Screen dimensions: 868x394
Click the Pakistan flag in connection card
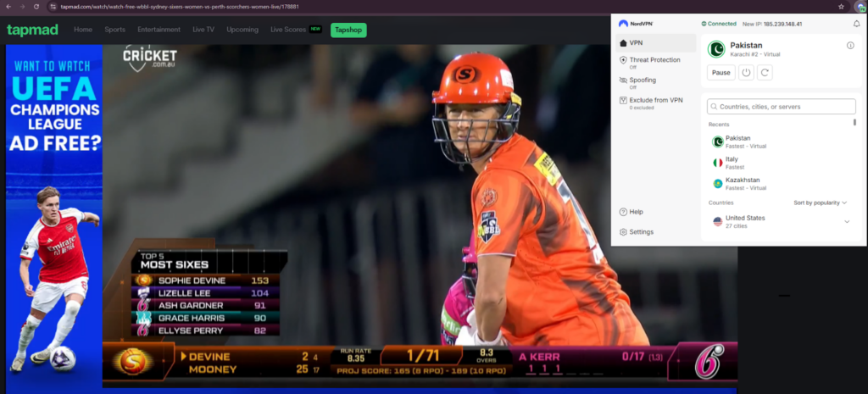click(716, 49)
